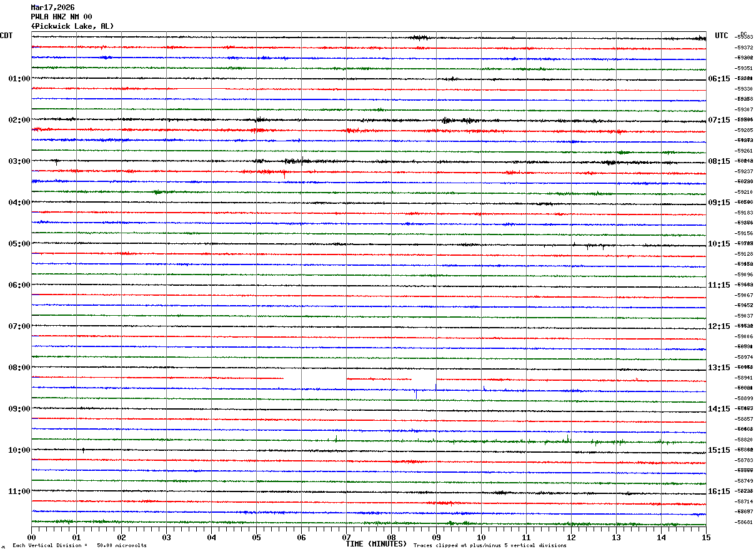
Task: Click the 13:15 UTC time label
Action: [x=719, y=368]
